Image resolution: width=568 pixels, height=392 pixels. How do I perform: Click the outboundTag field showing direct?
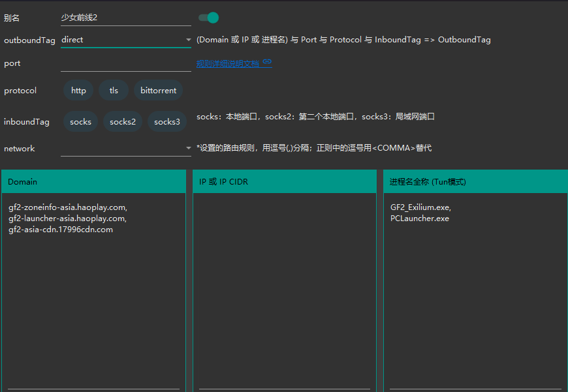pyautogui.click(x=126, y=40)
